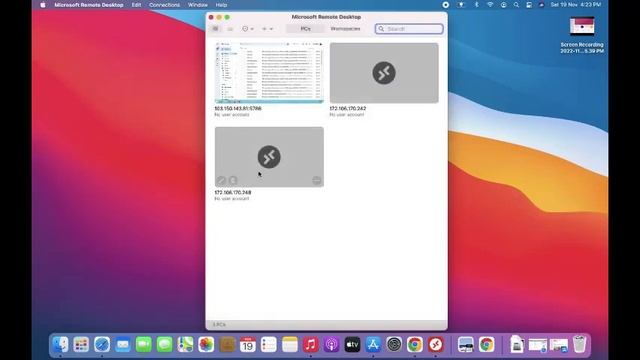The width and height of the screenshot is (640, 360).
Task: Open Messages from the Dock
Action: click(164, 344)
